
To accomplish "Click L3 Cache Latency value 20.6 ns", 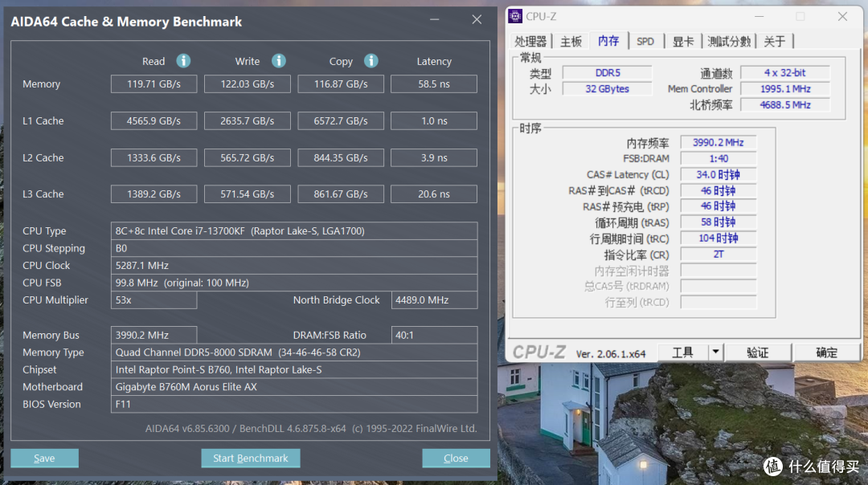I will (x=434, y=194).
